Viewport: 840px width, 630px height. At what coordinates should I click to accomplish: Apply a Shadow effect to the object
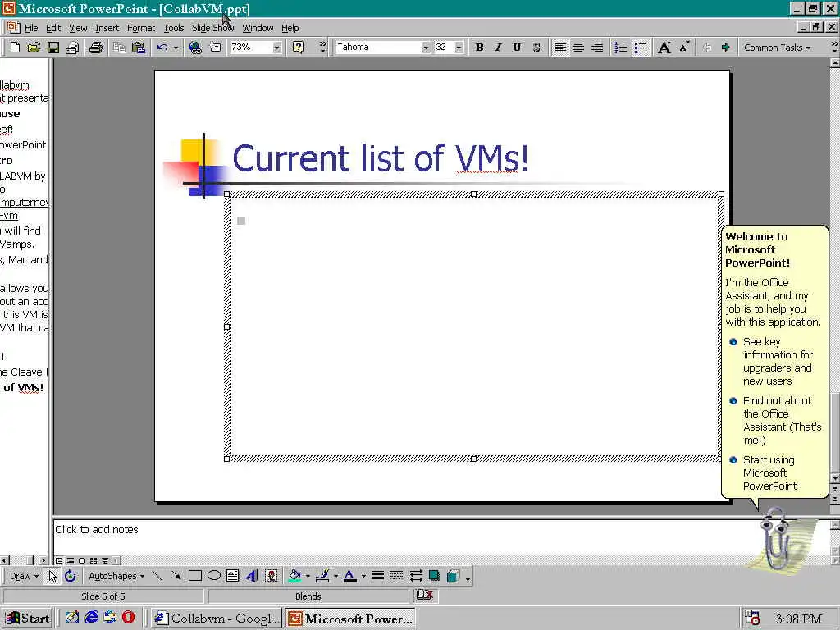click(435, 576)
